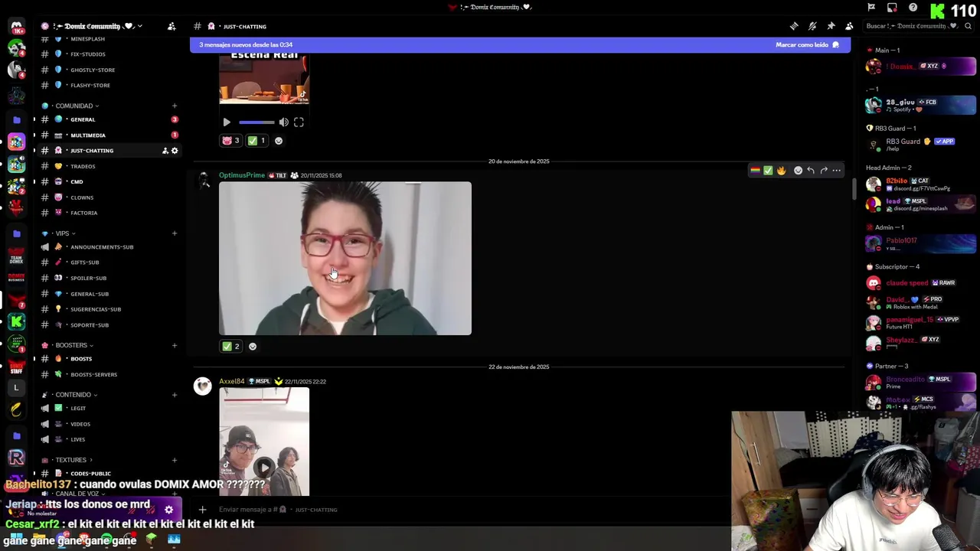Toggle the member list icon
This screenshot has height=551, width=980.
[x=849, y=26]
